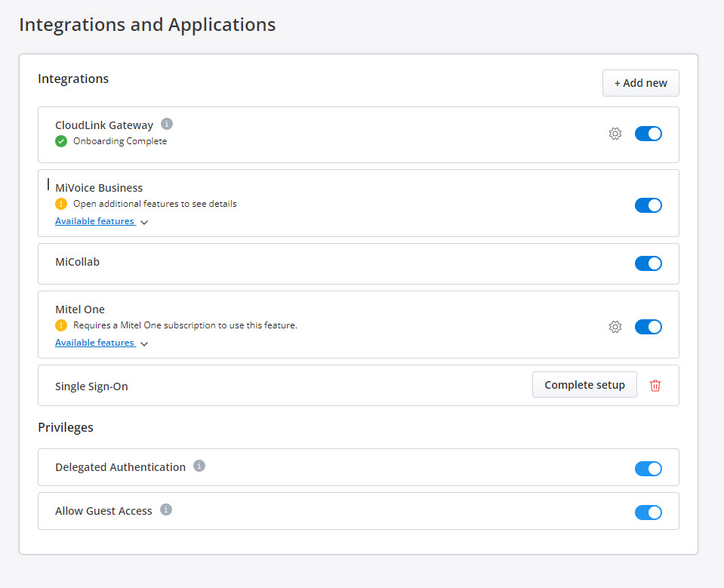Click 'Onboarding Complete' status text
724x588 pixels.
[120, 141]
